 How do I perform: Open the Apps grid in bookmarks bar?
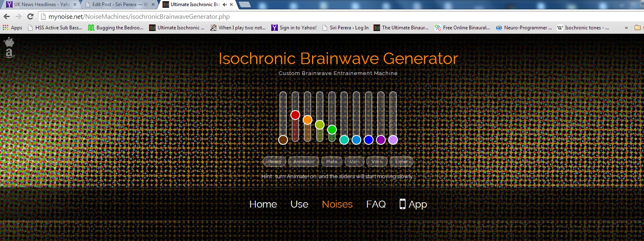[12, 28]
